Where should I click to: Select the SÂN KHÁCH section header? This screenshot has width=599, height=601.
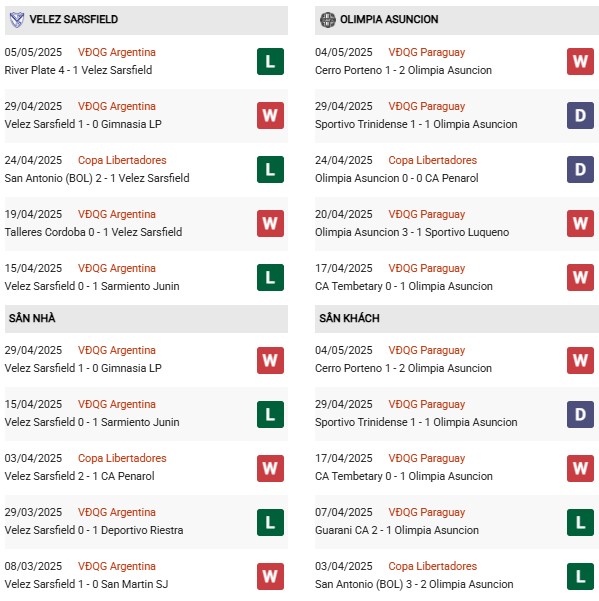(x=456, y=319)
